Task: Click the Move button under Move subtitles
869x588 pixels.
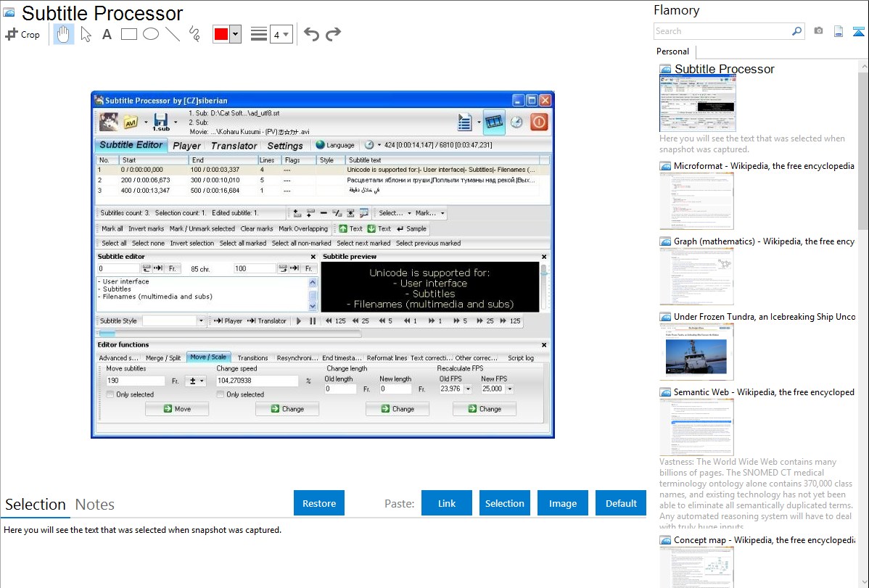Action: point(177,409)
